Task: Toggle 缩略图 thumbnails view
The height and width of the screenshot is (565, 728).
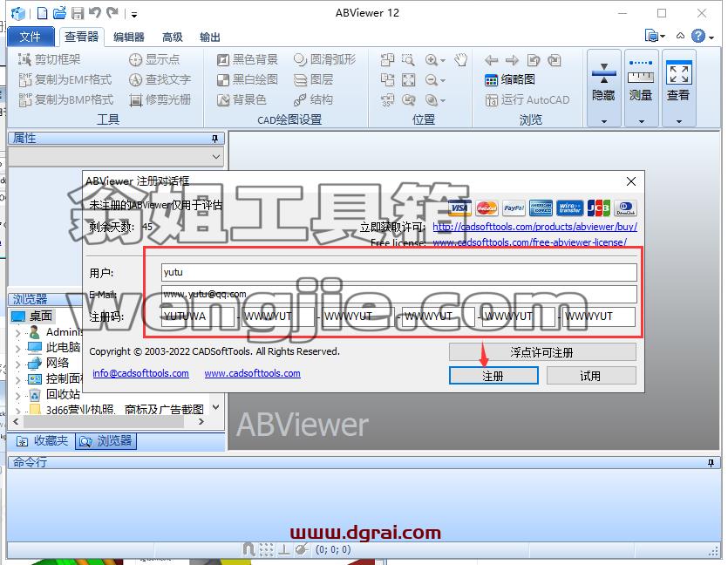Action: pos(510,79)
